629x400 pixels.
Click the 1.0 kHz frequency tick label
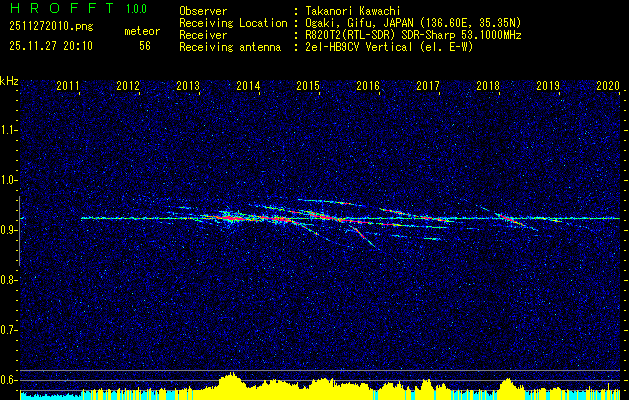click(x=8, y=180)
